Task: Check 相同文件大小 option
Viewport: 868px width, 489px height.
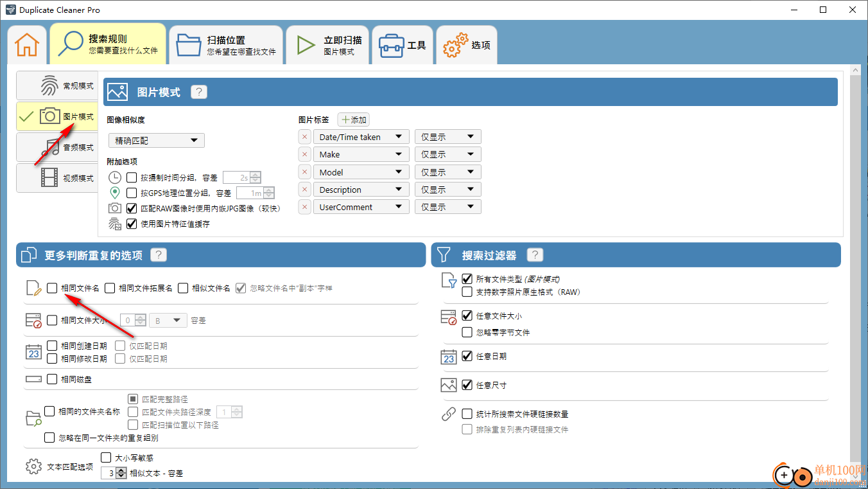Action: tap(52, 320)
